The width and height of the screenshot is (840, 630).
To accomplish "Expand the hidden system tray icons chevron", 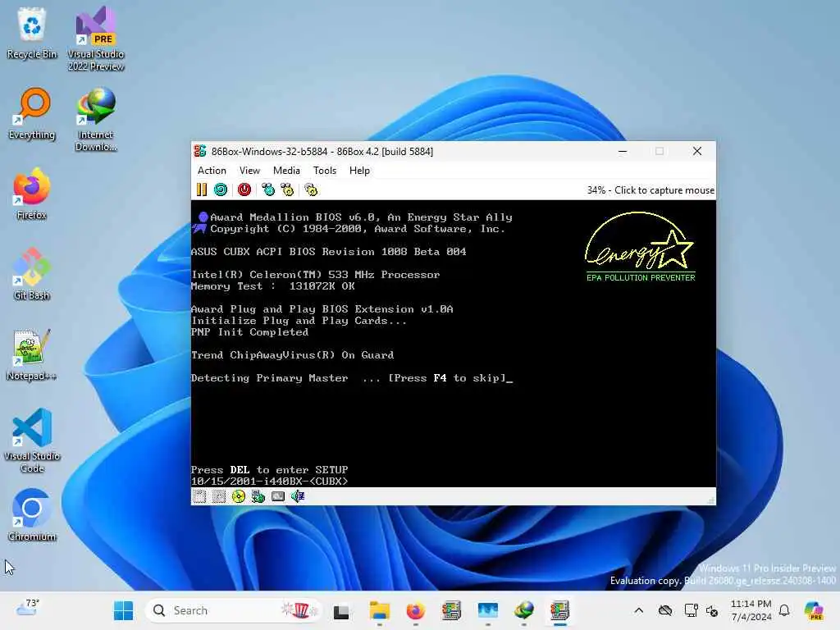I will [x=638, y=610].
